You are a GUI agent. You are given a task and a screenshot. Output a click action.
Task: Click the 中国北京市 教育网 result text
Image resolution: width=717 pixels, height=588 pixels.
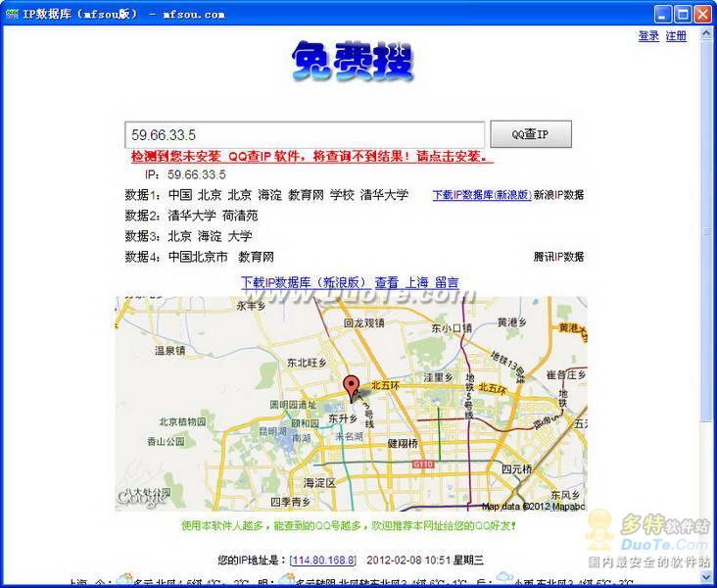221,257
